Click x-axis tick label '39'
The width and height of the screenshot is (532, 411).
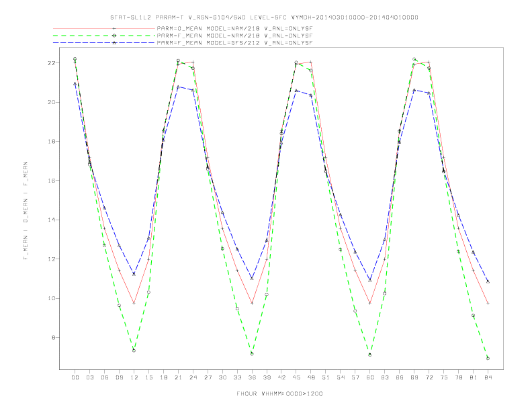pos(267,377)
